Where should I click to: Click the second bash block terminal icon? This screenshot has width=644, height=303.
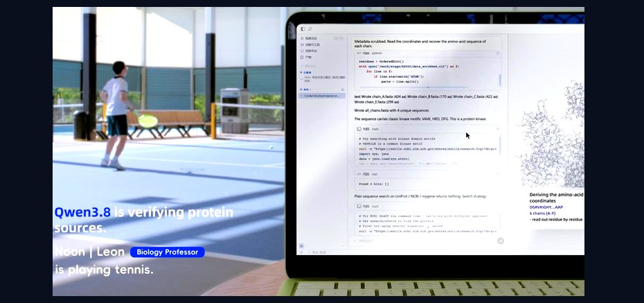coord(359,206)
